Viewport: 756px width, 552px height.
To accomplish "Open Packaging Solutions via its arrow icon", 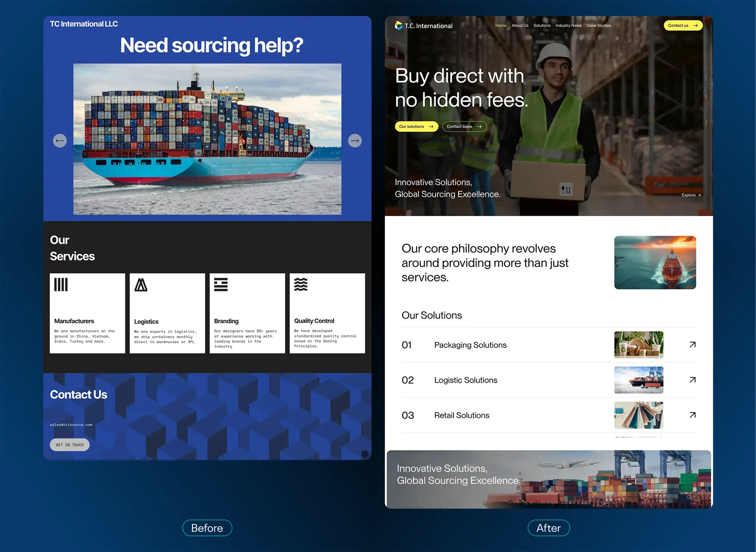I will coord(692,345).
